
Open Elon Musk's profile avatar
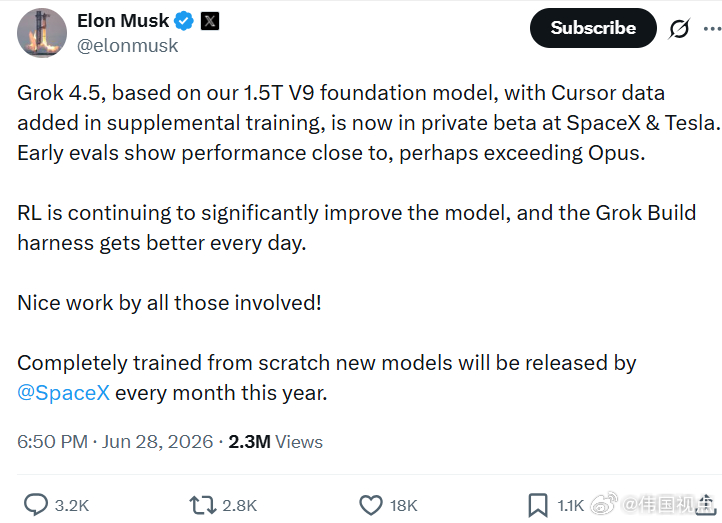(x=42, y=33)
